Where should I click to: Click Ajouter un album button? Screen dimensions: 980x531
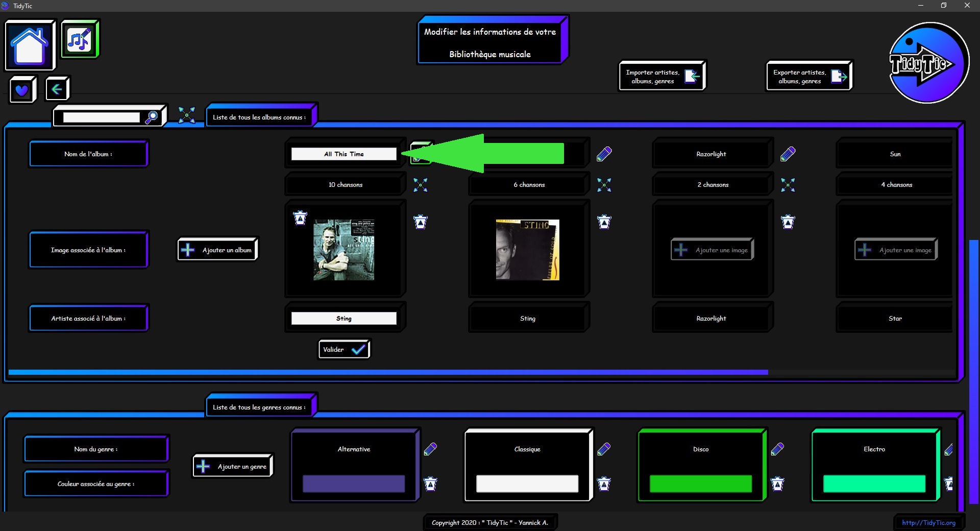tap(217, 250)
